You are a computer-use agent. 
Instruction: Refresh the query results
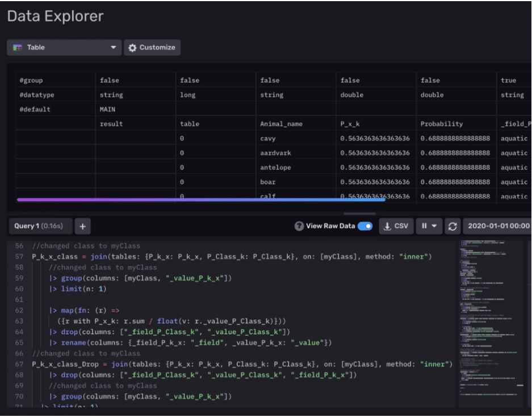[453, 226]
